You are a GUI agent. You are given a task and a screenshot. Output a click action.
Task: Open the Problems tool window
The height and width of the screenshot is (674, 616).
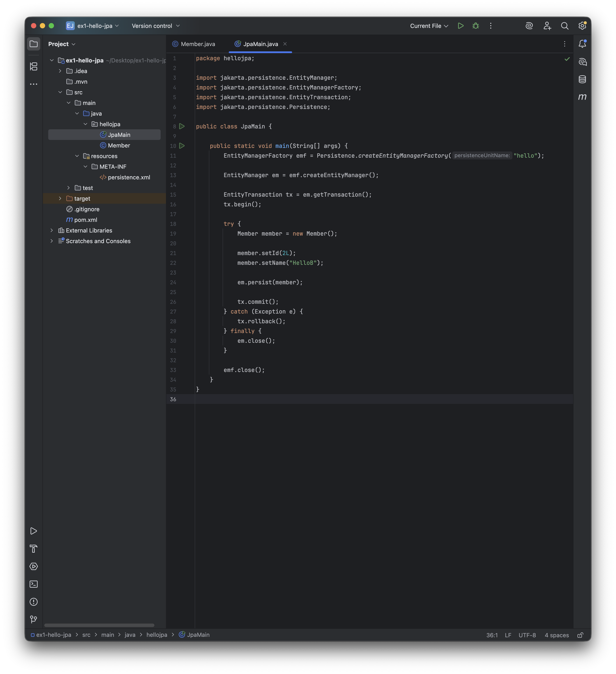point(33,602)
